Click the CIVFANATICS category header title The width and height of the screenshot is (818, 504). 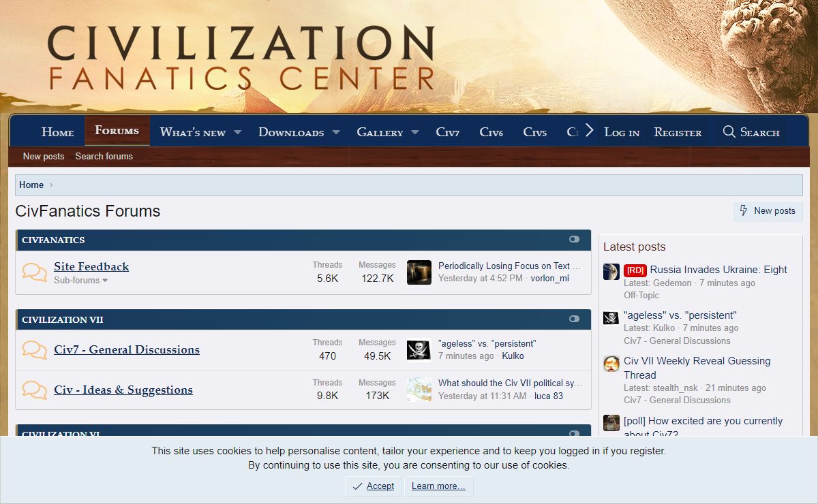tap(53, 240)
